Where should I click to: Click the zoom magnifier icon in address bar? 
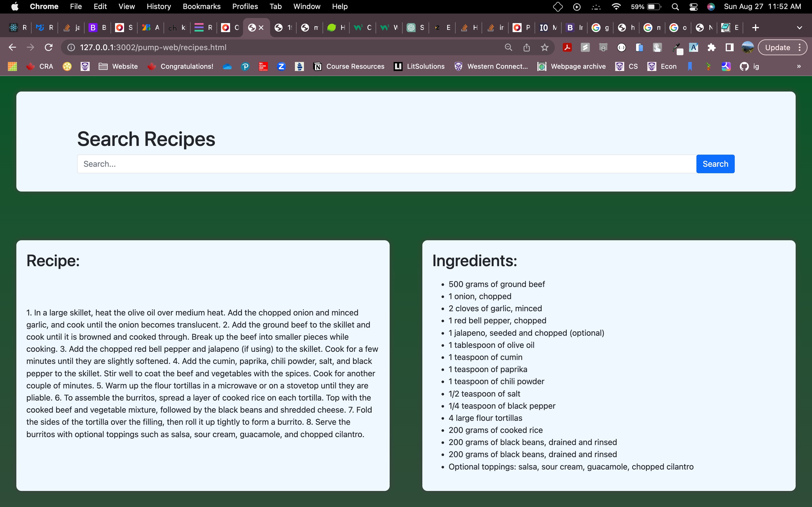[x=508, y=47]
